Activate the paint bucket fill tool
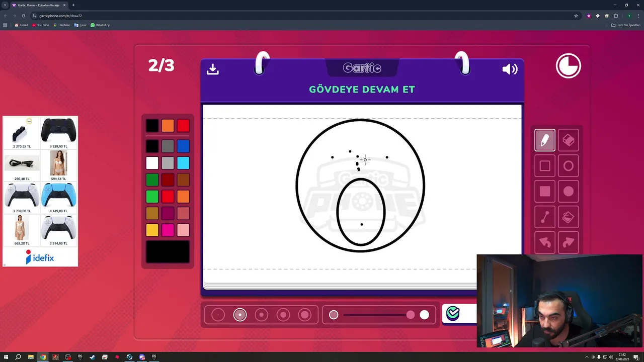Screen dimensions: 644x362 coord(569,217)
